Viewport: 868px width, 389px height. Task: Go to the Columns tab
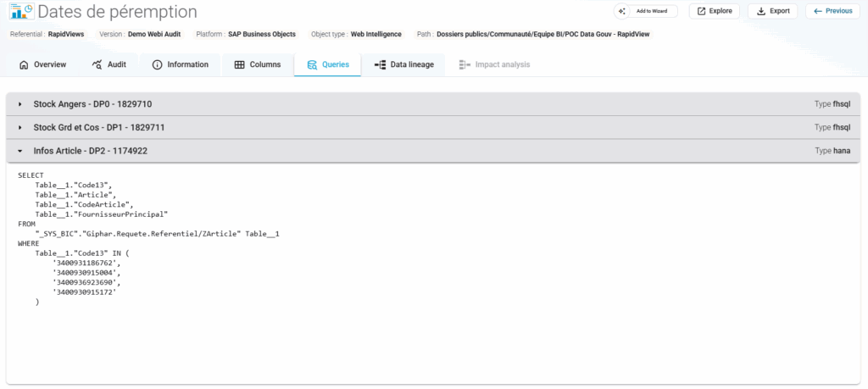coord(258,64)
